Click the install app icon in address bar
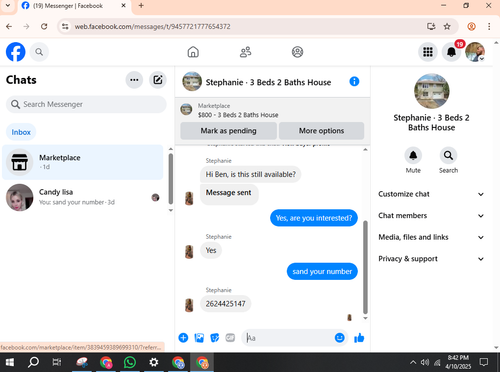The image size is (500, 372). coord(431,26)
